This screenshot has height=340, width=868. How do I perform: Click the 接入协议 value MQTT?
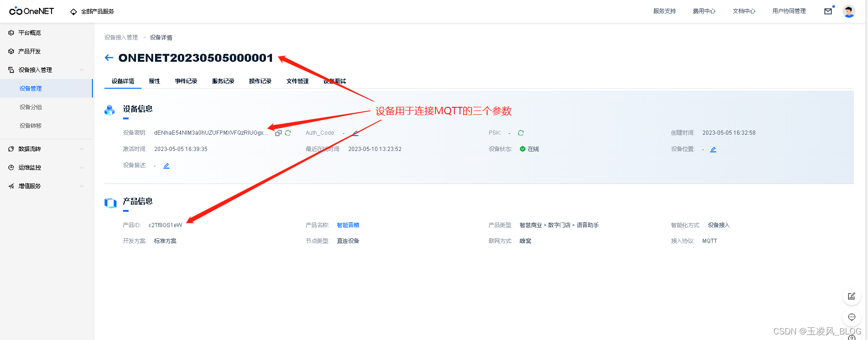pos(710,241)
